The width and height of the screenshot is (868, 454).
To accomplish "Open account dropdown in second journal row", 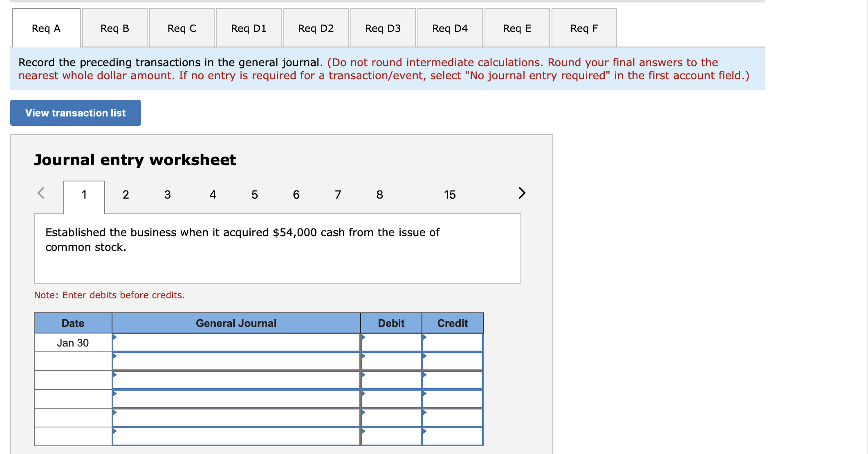I will pyautogui.click(x=236, y=362).
